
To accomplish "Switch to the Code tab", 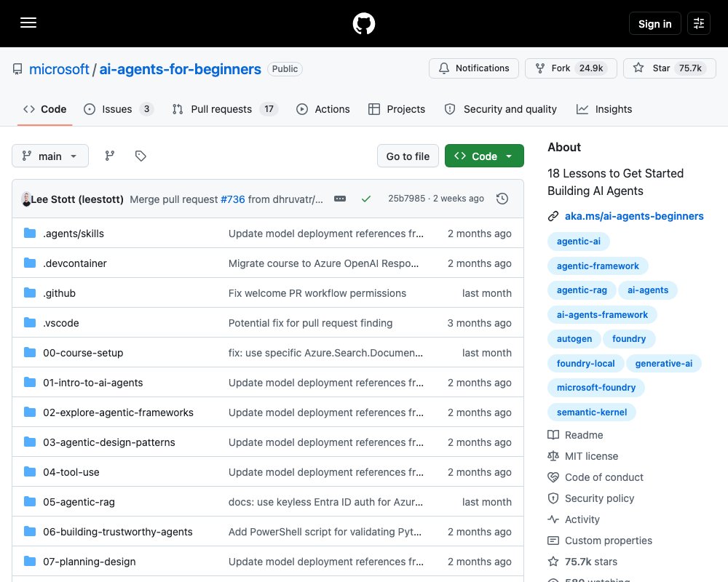I will click(45, 109).
